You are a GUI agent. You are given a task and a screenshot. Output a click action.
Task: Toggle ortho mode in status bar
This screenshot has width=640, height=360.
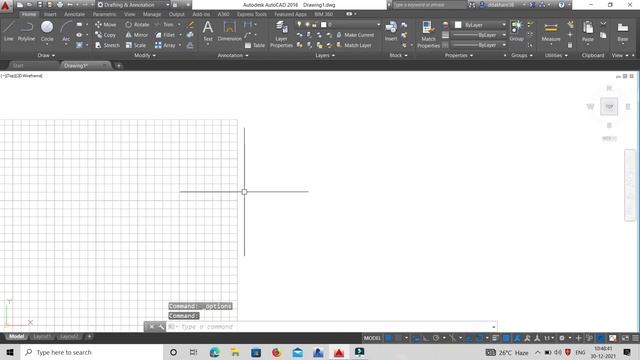pos(426,338)
